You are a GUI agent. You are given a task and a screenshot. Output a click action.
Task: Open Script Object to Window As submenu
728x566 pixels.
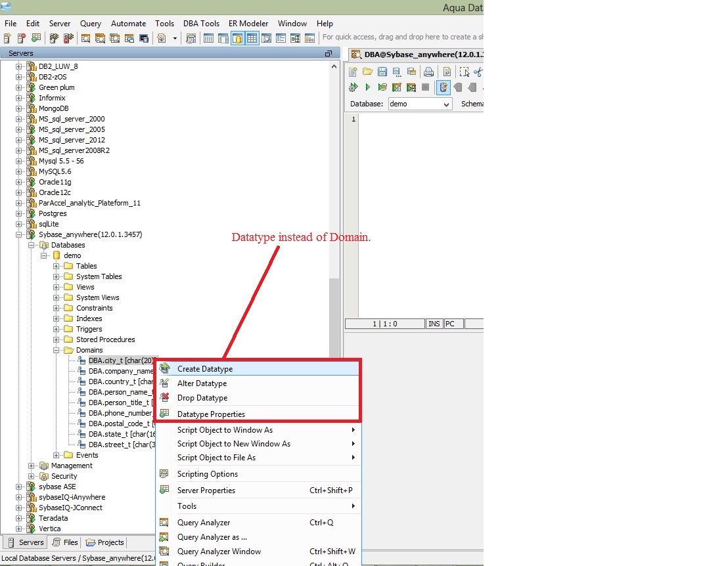pyautogui.click(x=258, y=430)
